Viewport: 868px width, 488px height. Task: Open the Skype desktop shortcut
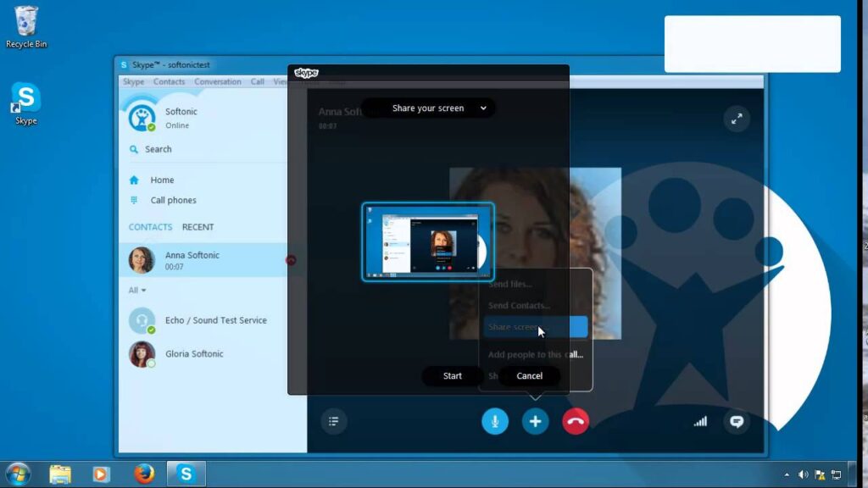(26, 103)
